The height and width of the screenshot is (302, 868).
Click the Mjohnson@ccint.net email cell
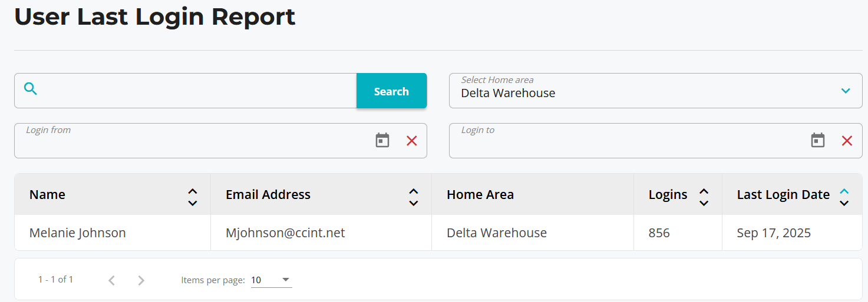[285, 233]
